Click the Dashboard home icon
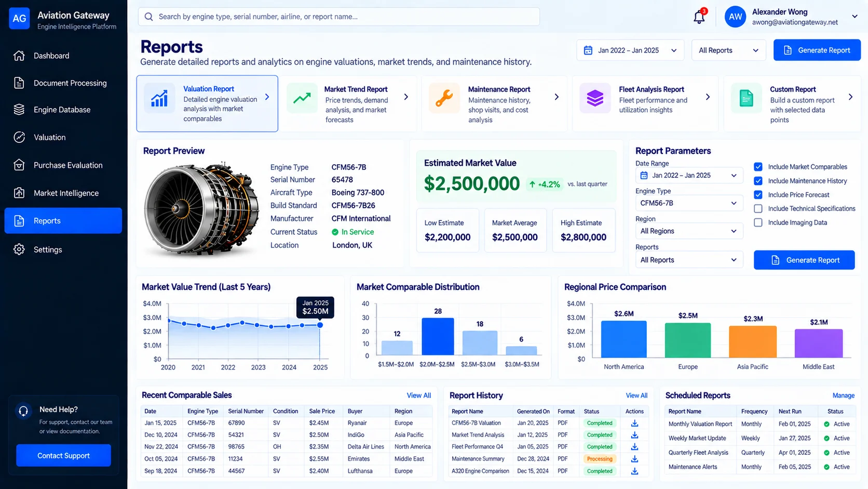868x489 pixels. click(x=19, y=56)
